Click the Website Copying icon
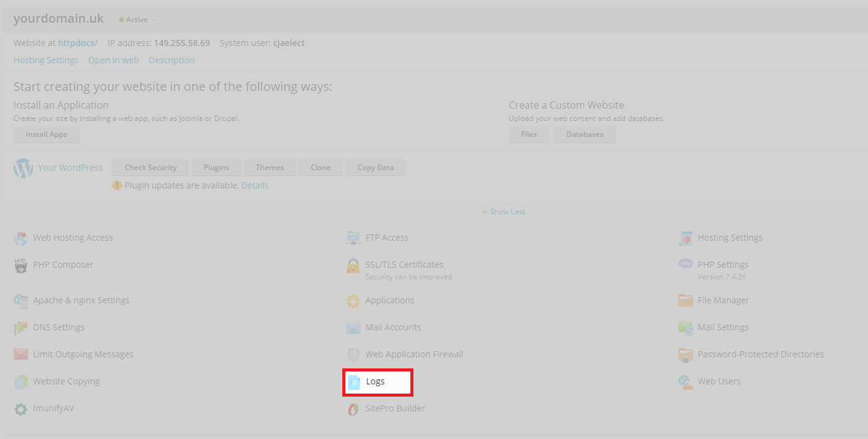Viewport: 868px width, 439px height. (x=21, y=382)
